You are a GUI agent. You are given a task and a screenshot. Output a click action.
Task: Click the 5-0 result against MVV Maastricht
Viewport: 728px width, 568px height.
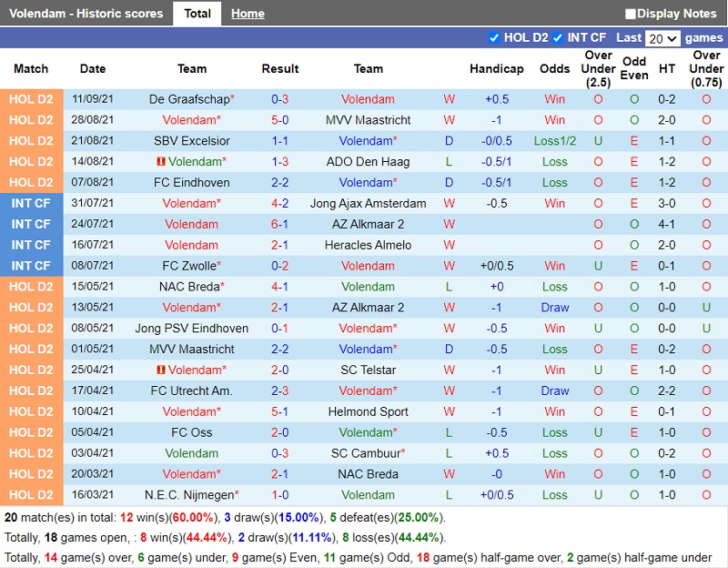coord(280,120)
